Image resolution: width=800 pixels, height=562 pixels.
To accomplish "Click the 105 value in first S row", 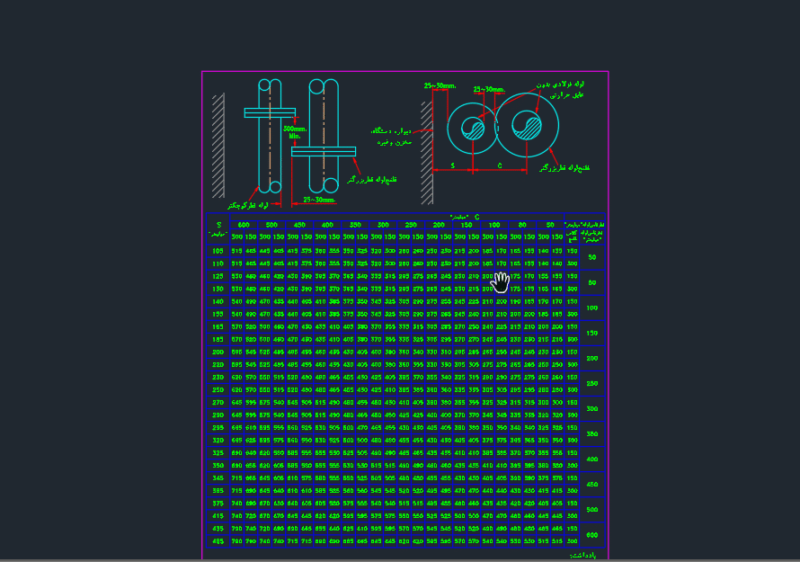I will [216, 250].
